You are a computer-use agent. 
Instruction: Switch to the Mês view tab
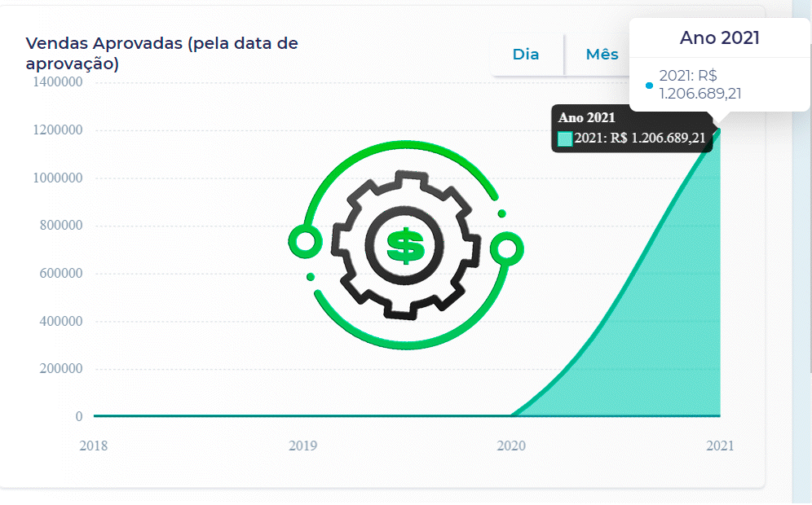click(602, 55)
